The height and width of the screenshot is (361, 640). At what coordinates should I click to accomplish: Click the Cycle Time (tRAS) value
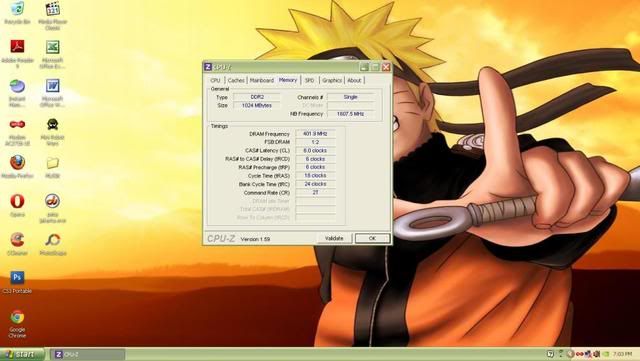pyautogui.click(x=316, y=176)
